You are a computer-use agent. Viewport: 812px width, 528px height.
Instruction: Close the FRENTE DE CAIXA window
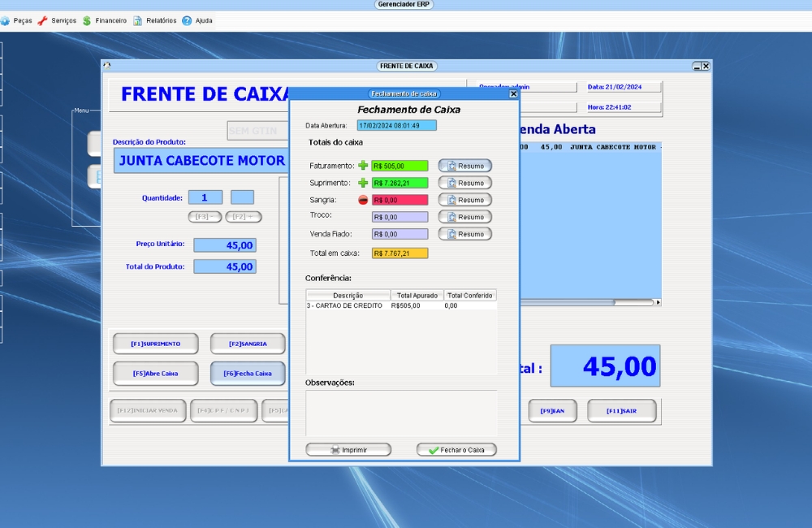[706, 67]
